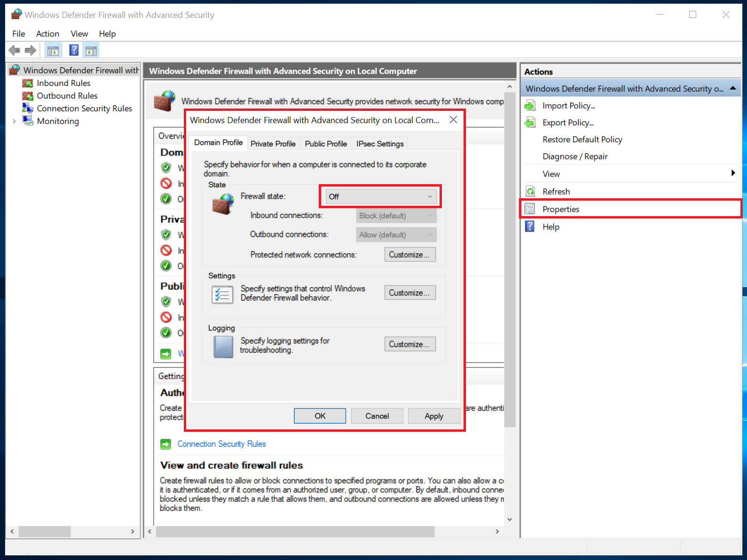
Task: Switch to the Domain Profile tab
Action: click(x=219, y=142)
